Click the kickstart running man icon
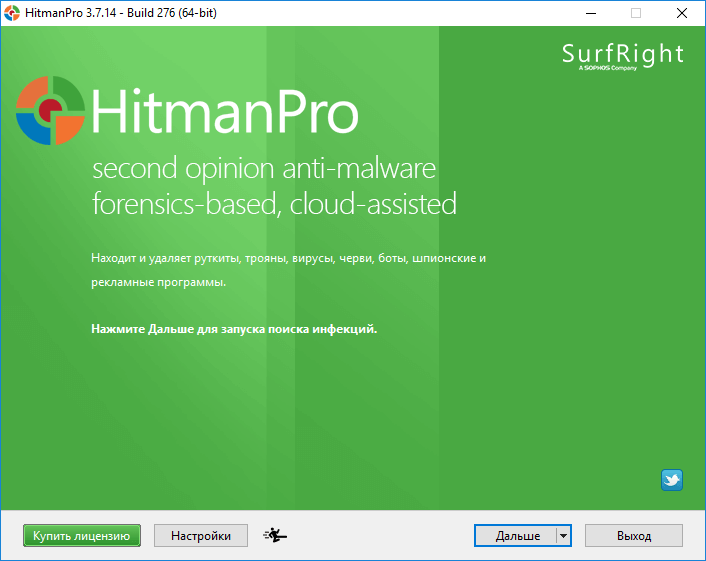The width and height of the screenshot is (706, 561). pos(275,535)
